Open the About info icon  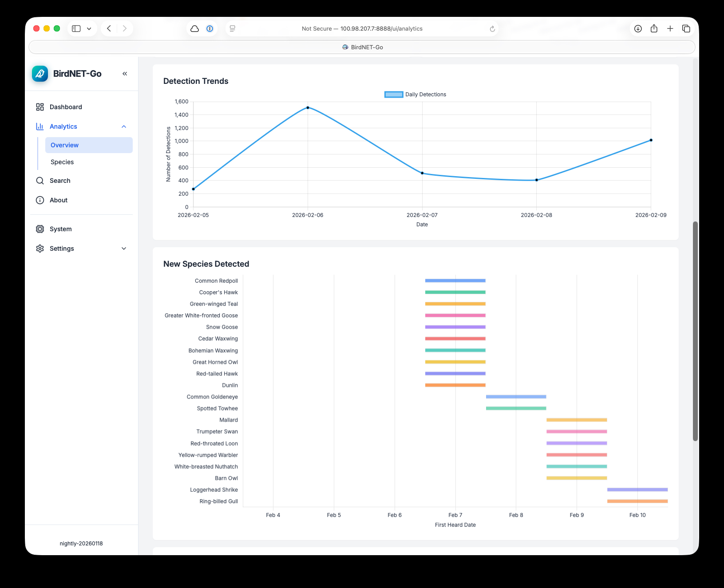tap(40, 200)
